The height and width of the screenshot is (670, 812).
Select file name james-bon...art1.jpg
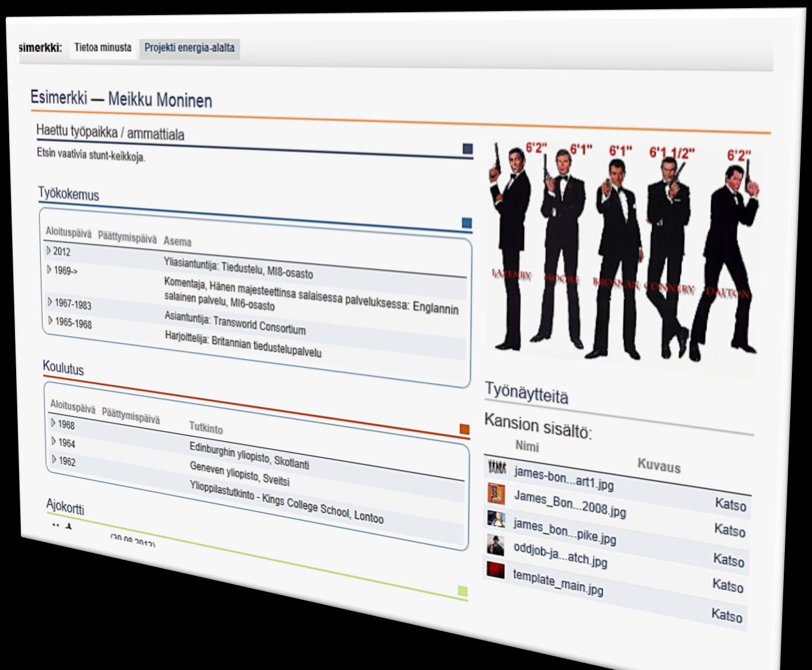(564, 479)
